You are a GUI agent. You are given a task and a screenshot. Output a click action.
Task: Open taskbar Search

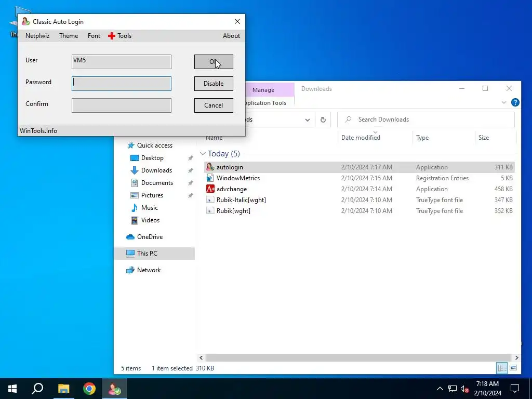click(37, 389)
